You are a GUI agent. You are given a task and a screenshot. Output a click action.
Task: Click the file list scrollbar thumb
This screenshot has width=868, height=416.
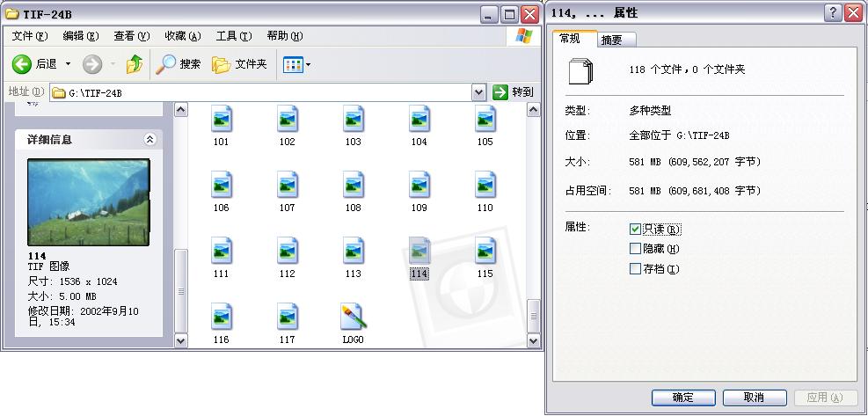click(533, 316)
